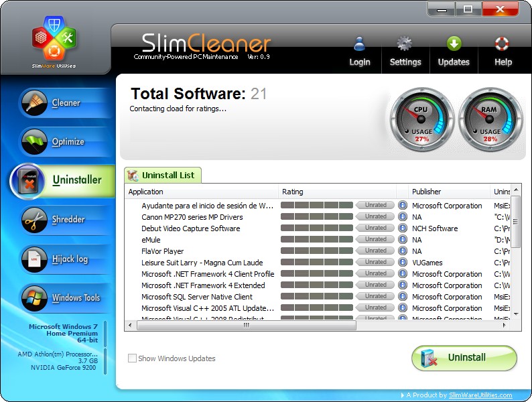Select FlaVor Player row
Viewport: 532px width, 402px height.
[x=163, y=251]
